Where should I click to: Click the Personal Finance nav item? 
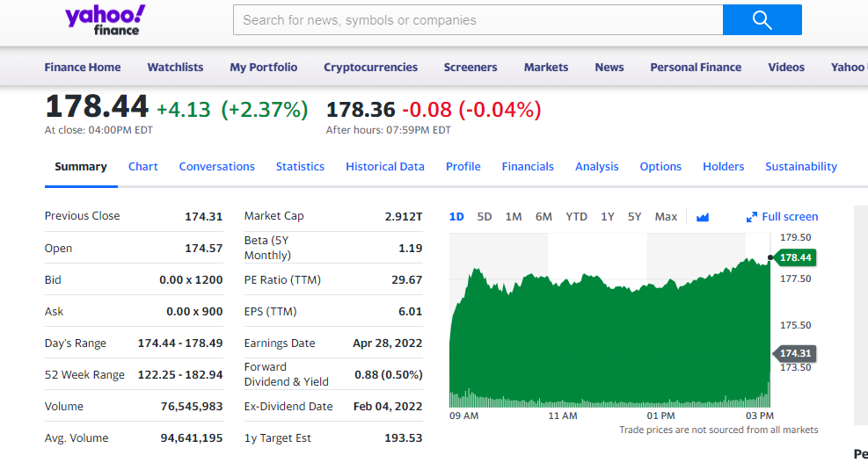[x=696, y=68]
